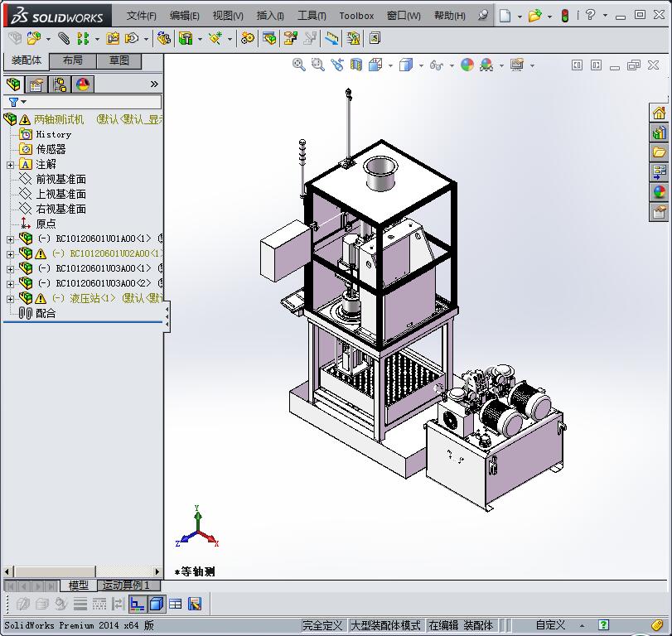Image resolution: width=672 pixels, height=636 pixels.
Task: Click the Custom Properties task pane icon
Action: pyautogui.click(x=659, y=212)
